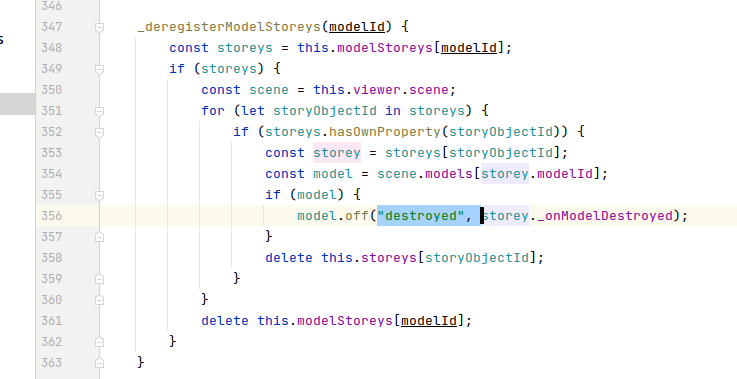Click the fold end marker at line 357
The width and height of the screenshot is (737, 379).
(x=99, y=237)
